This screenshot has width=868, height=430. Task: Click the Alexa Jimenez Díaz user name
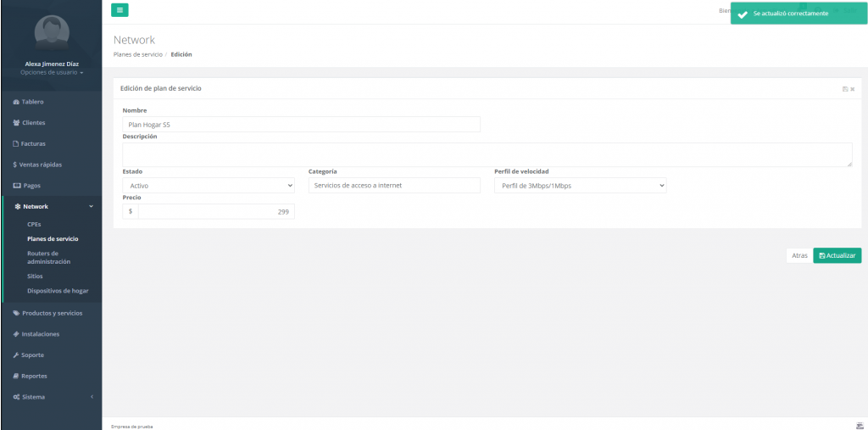52,64
